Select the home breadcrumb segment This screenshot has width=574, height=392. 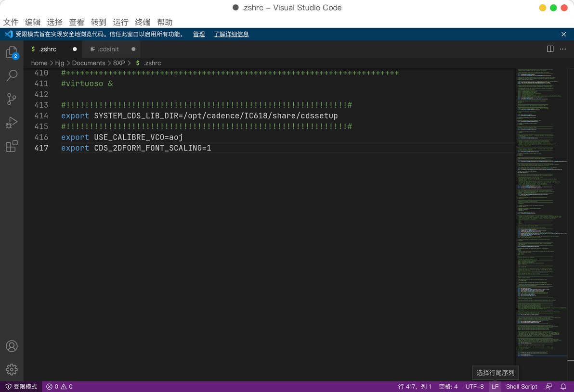(x=39, y=63)
